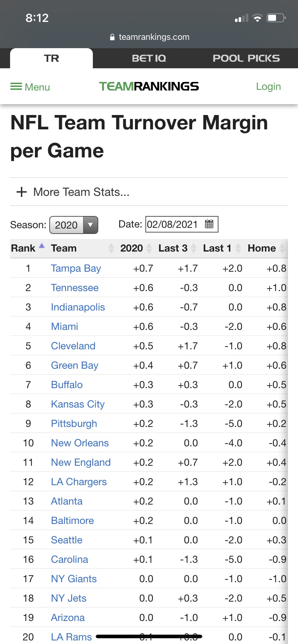
Task: Open the Tampa Bay team link
Action: pos(76,268)
